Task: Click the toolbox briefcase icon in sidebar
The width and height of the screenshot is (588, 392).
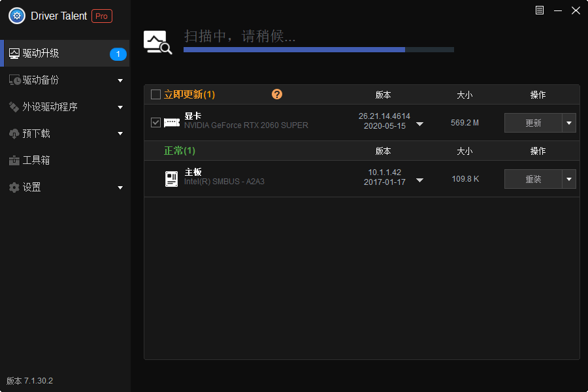Action: click(14, 160)
